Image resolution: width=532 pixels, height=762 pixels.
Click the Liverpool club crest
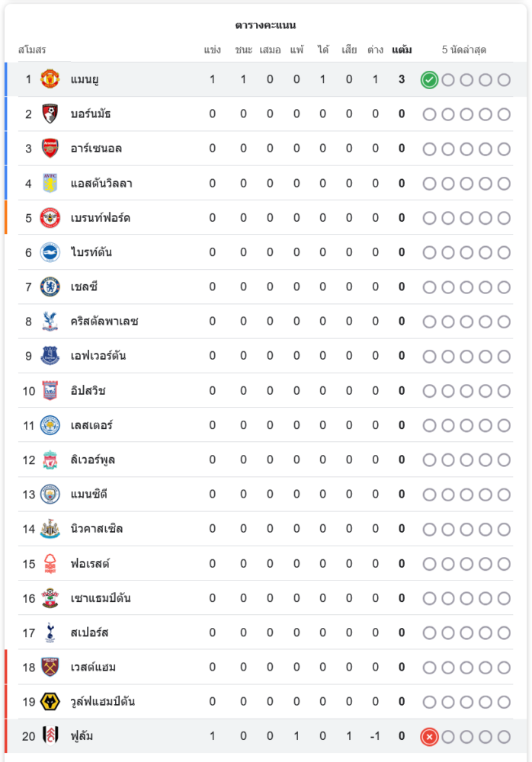[50, 460]
